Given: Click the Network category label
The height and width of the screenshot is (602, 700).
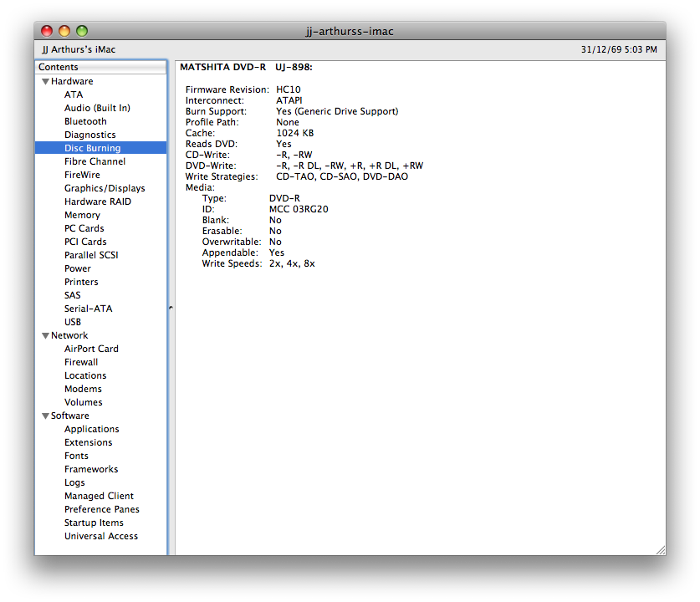Looking at the screenshot, I should [69, 335].
